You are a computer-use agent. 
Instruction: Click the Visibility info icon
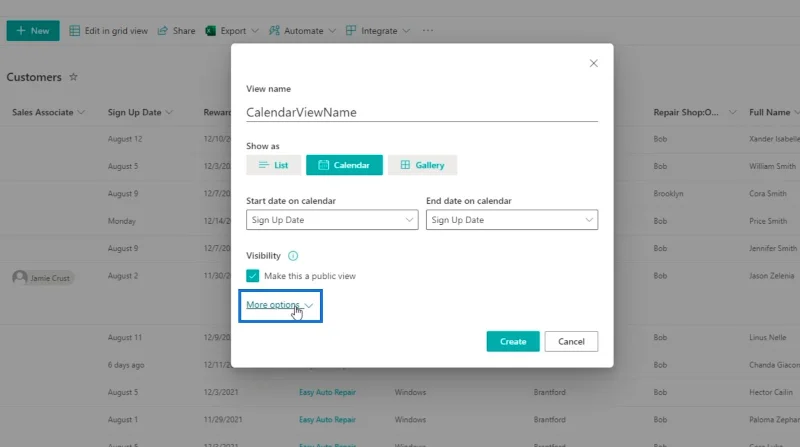click(x=293, y=256)
